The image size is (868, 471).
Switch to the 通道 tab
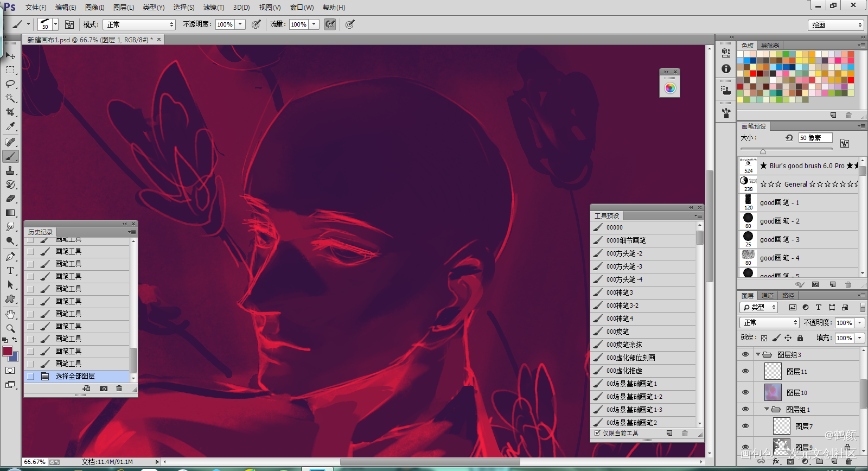(767, 296)
